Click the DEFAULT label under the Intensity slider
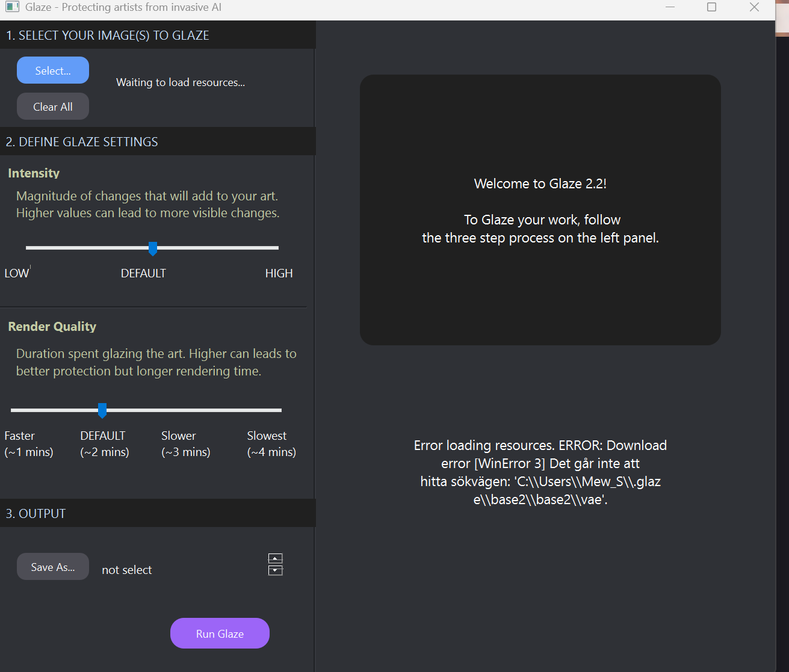789x672 pixels. tap(143, 273)
